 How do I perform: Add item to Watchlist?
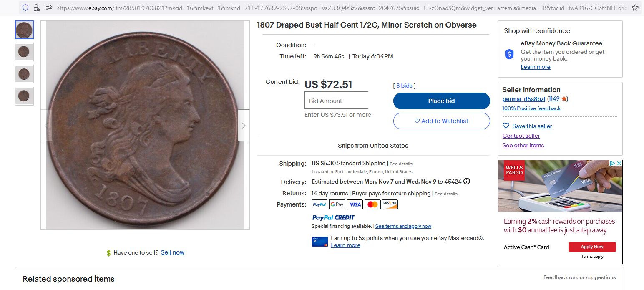(441, 121)
